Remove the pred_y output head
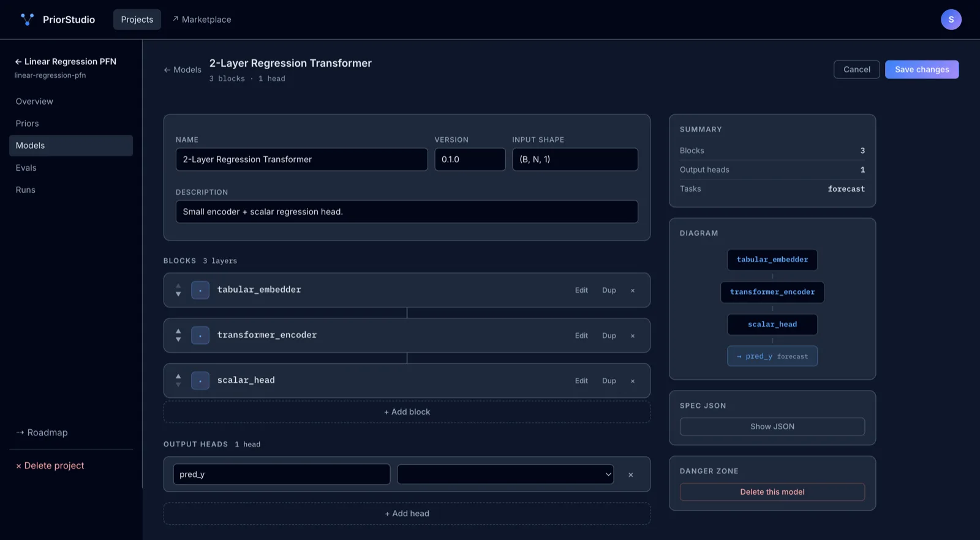980x540 pixels. 630,474
